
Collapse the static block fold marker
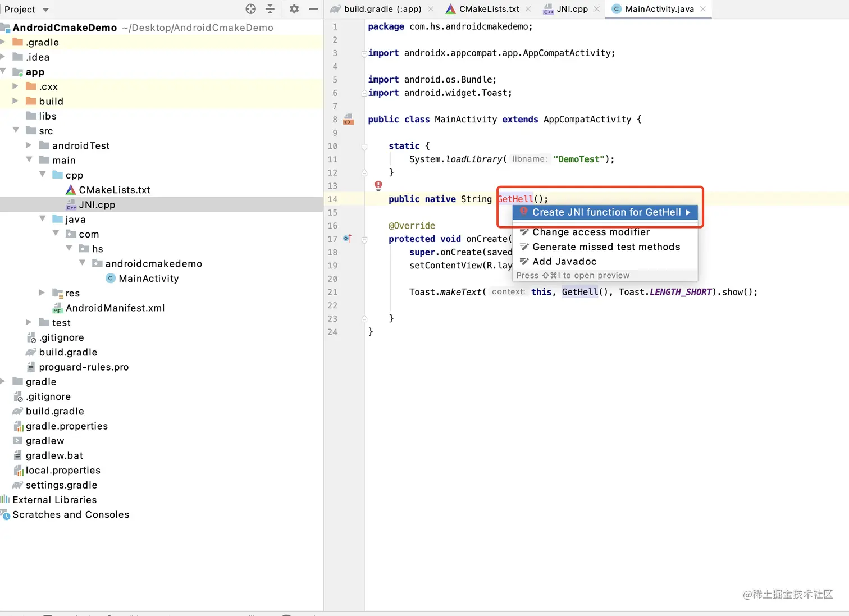pos(364,146)
